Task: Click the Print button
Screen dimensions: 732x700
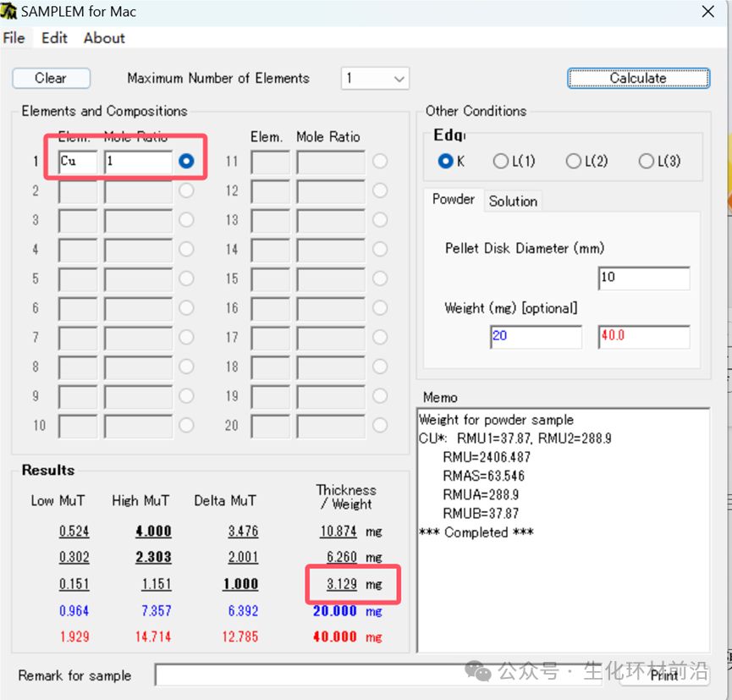Action: click(x=663, y=675)
